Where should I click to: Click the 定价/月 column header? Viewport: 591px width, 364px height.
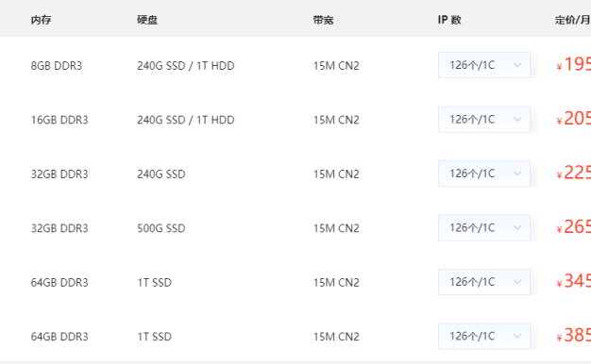point(572,20)
